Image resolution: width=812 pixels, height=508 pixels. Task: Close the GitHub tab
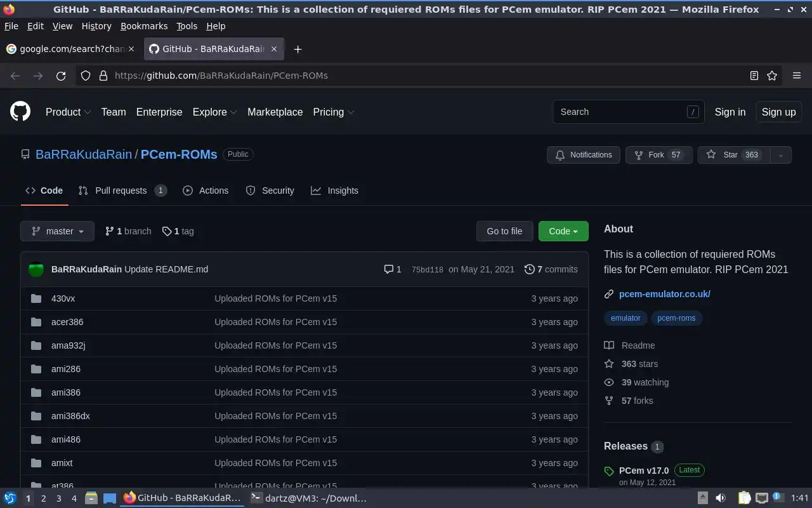(274, 49)
